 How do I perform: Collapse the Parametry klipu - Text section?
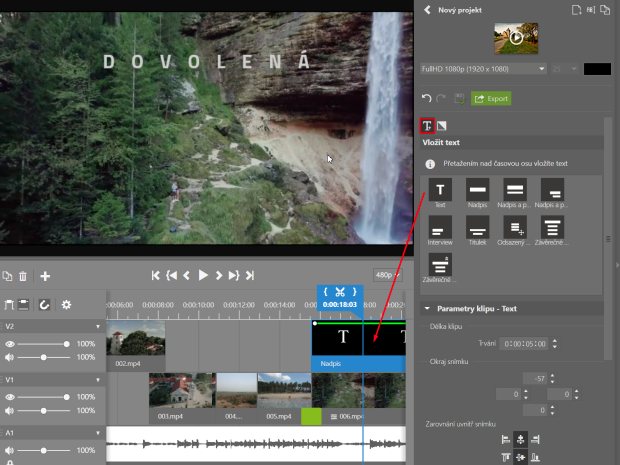428,309
